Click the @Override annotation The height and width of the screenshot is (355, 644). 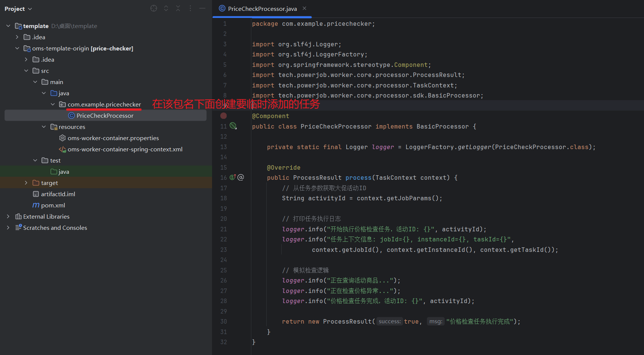point(283,167)
